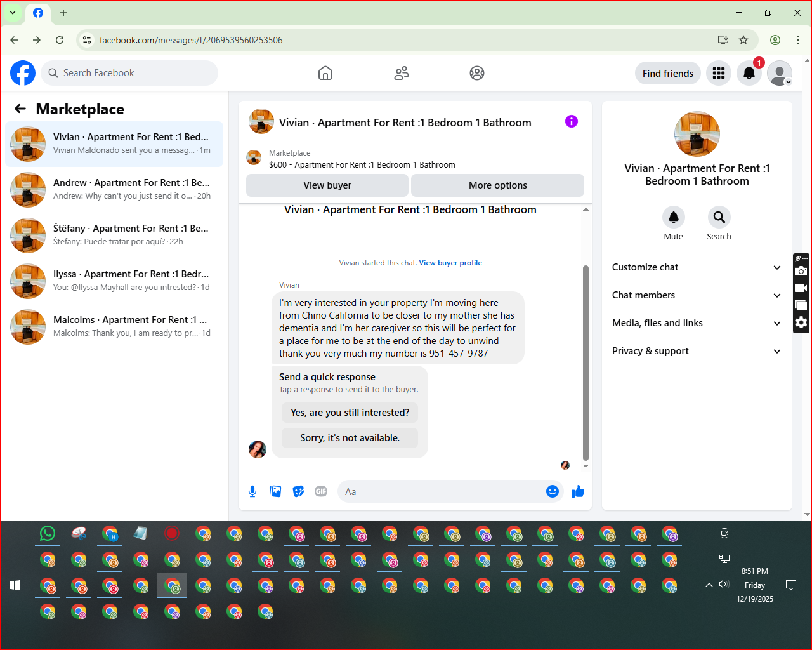Open Chrome three-dot menu

point(798,40)
